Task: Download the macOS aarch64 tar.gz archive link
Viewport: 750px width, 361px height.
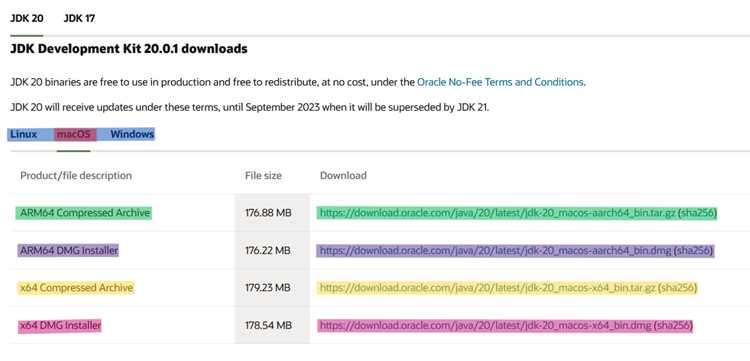Action: pos(498,213)
